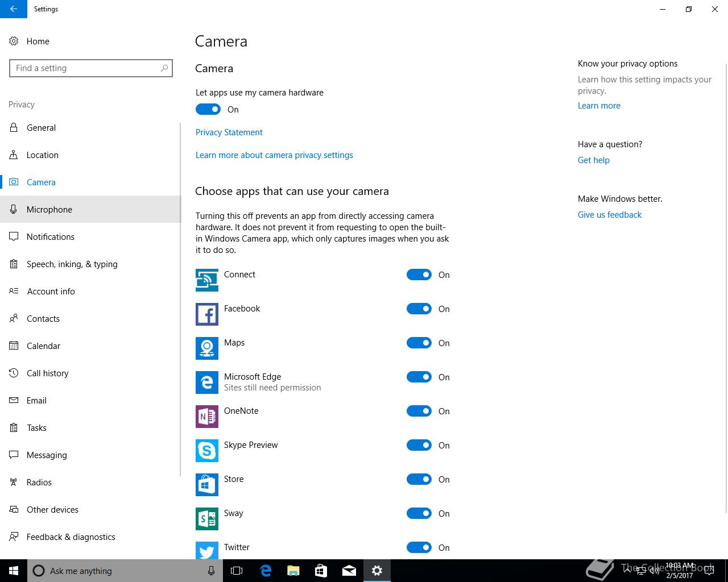
Task: Open the General privacy section
Action: (x=90, y=127)
